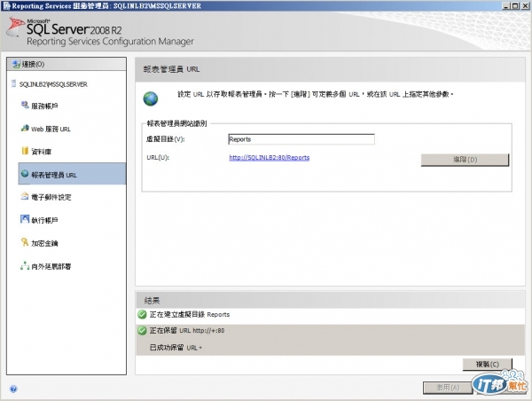Click the green check for 正在建立虛擬目錄
This screenshot has width=532, height=401.
142,314
